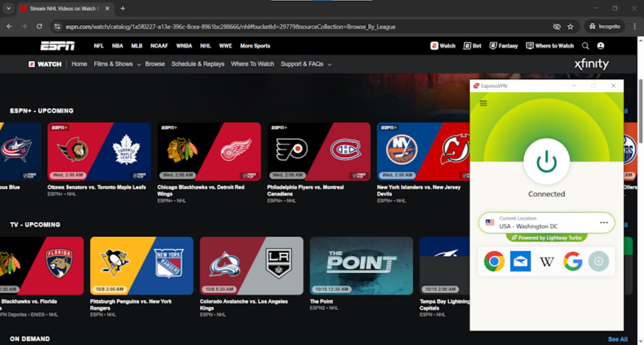Click the browser forward arrow
644x345 pixels.
pyautogui.click(x=24, y=26)
